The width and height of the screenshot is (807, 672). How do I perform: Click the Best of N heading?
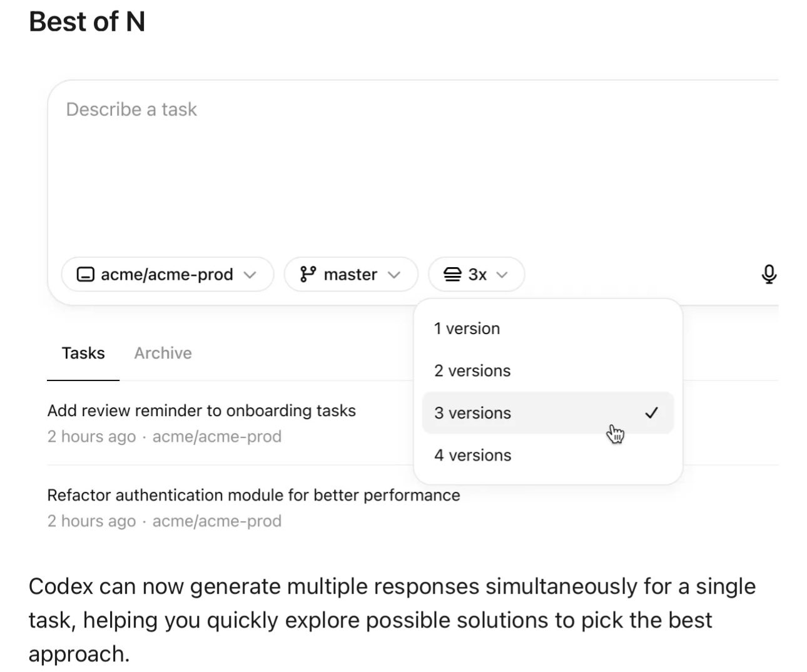click(x=87, y=22)
